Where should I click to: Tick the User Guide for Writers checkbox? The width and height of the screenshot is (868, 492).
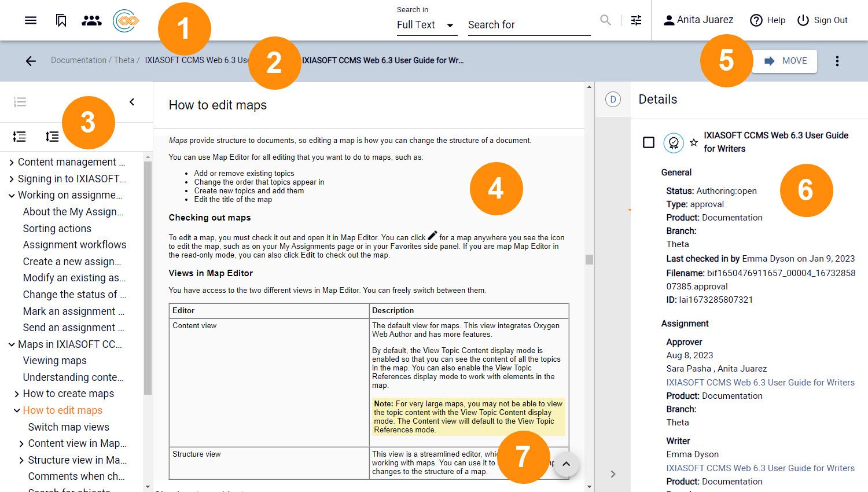[x=649, y=142]
